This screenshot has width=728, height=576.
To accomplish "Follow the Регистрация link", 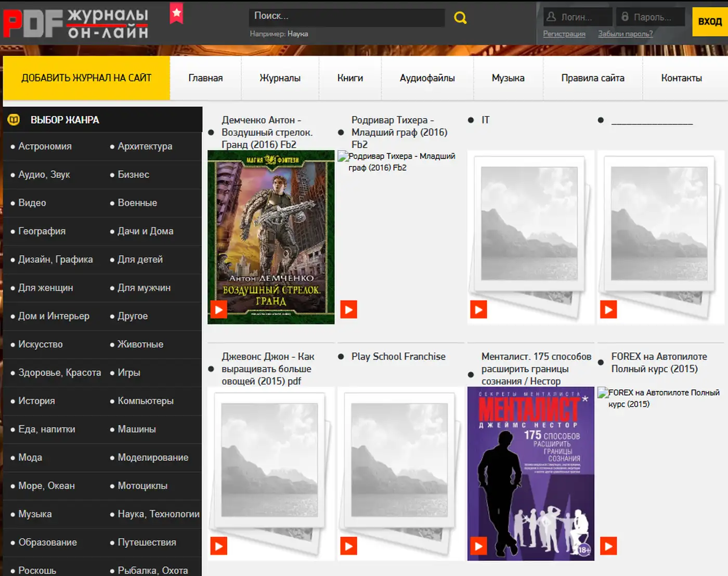I will (564, 34).
